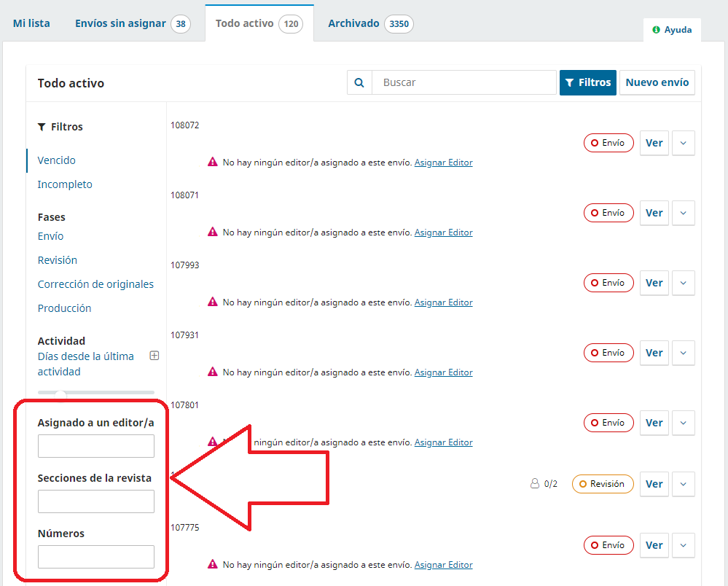Click the activity days slider handle
Viewport: 728px width, 586px height.
coord(61,394)
